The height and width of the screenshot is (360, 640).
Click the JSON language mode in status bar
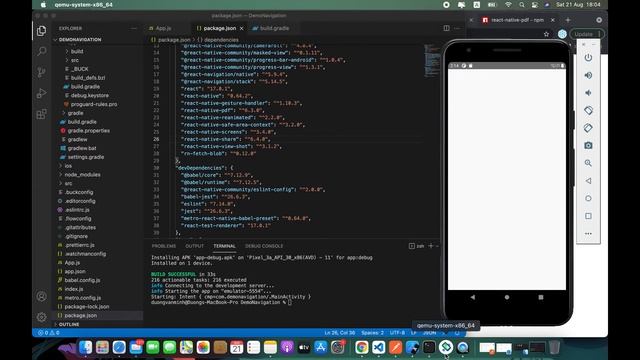click(x=429, y=333)
